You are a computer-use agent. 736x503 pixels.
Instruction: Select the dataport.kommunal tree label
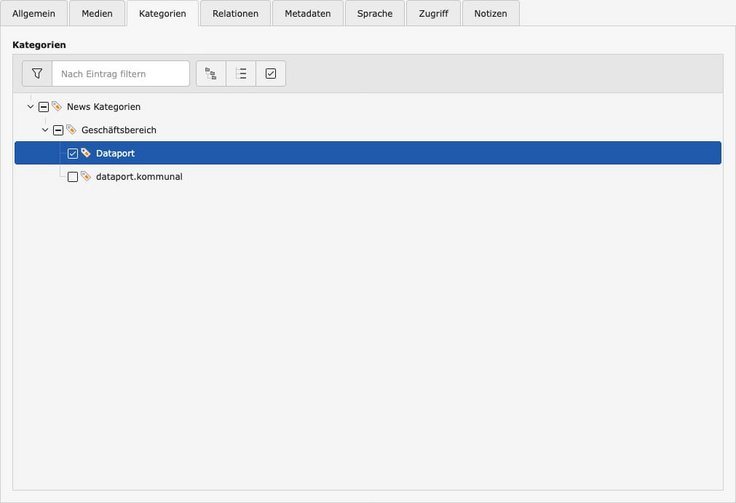point(139,177)
